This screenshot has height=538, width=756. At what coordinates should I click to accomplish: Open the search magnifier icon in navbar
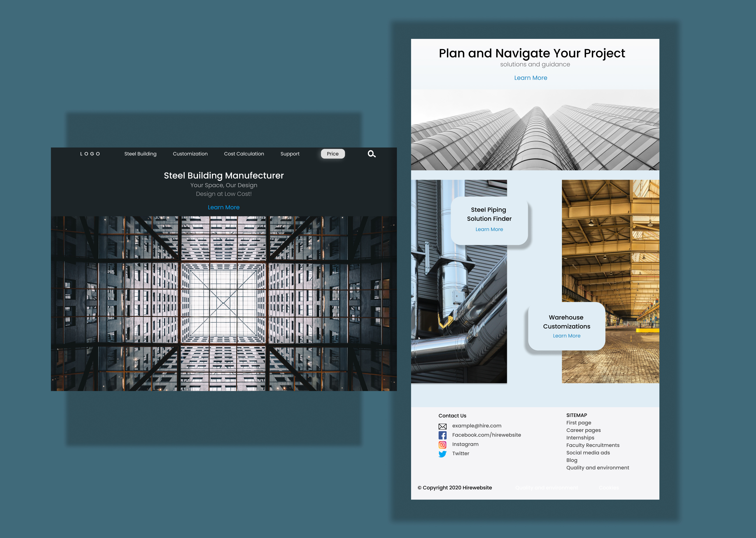[372, 154]
